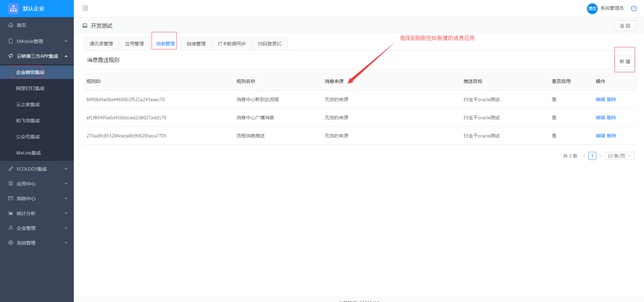
Task: Open 和飞信集成 in the sidebar
Action: [x=37, y=121]
